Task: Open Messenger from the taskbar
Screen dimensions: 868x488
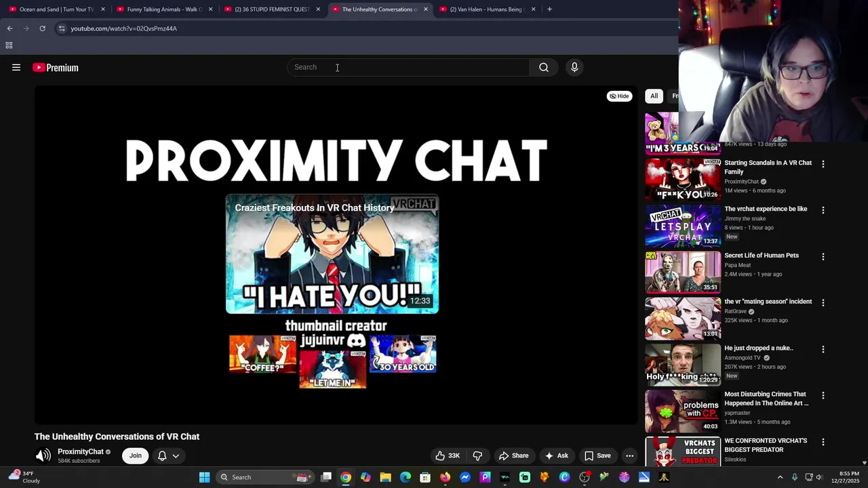Action: [465, 477]
